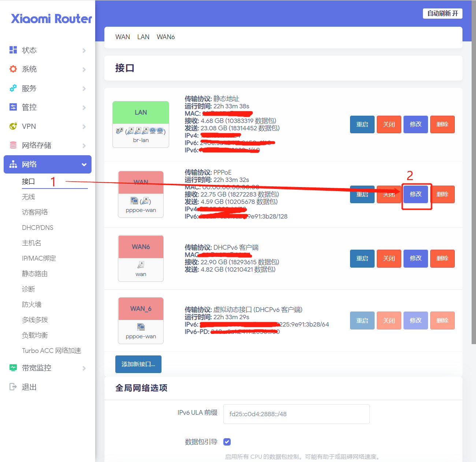
Task: Expand the 状态 menu chevron
Action: point(84,51)
